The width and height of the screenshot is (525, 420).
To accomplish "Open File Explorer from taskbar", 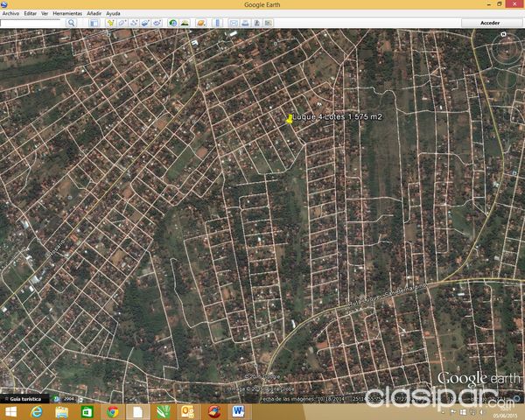I will coord(61,411).
